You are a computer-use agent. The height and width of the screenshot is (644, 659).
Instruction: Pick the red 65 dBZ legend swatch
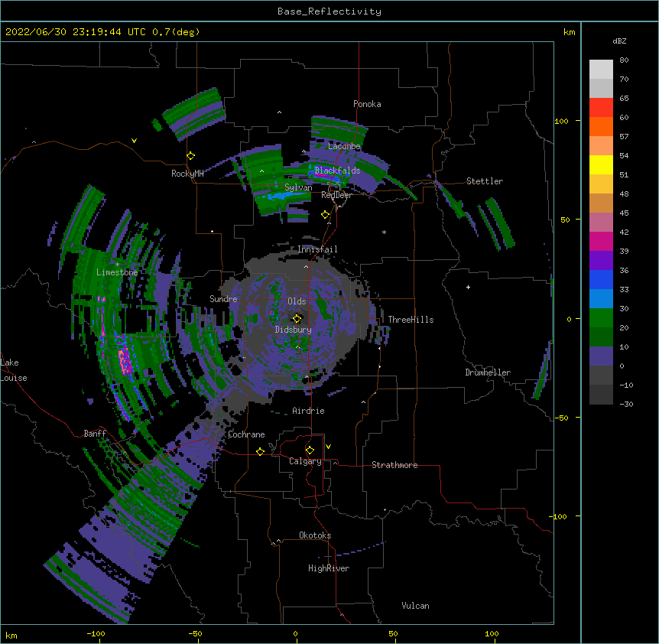coord(601,107)
